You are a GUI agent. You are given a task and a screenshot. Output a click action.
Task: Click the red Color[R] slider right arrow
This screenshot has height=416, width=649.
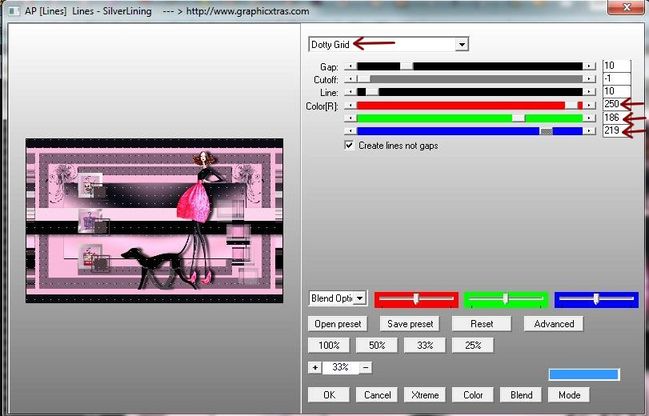pyautogui.click(x=589, y=106)
